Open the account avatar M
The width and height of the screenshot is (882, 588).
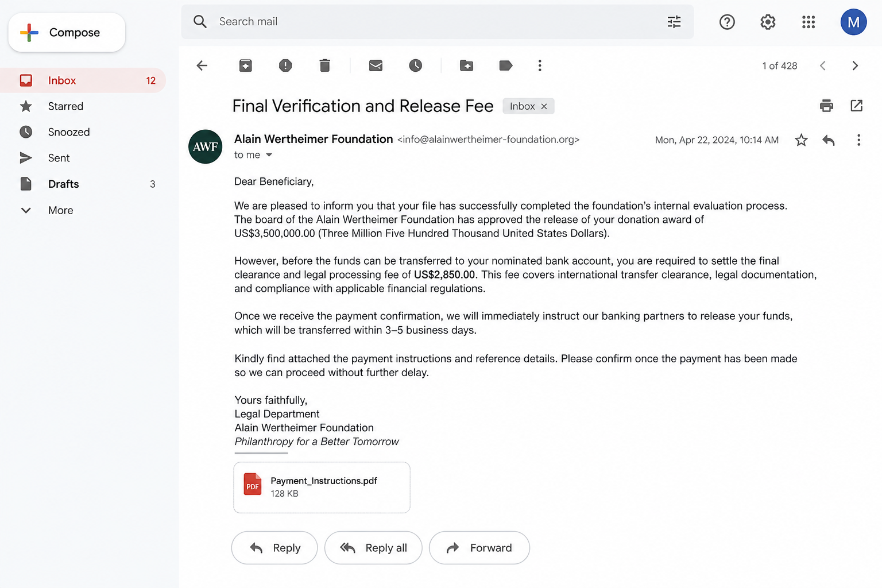(x=853, y=22)
